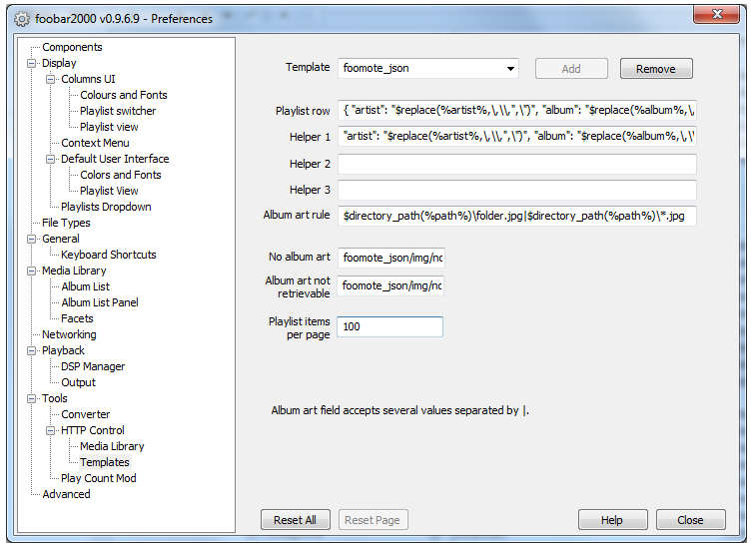The height and width of the screenshot is (548, 756).
Task: Collapse the Tools tree node
Action: pyautogui.click(x=31, y=398)
